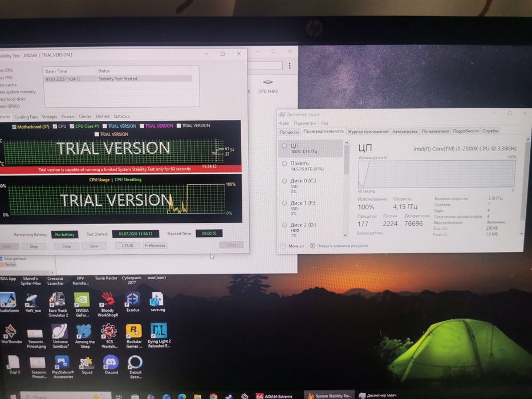Open the Dying Light 2 Reloaded shortcut

[x=159, y=336]
